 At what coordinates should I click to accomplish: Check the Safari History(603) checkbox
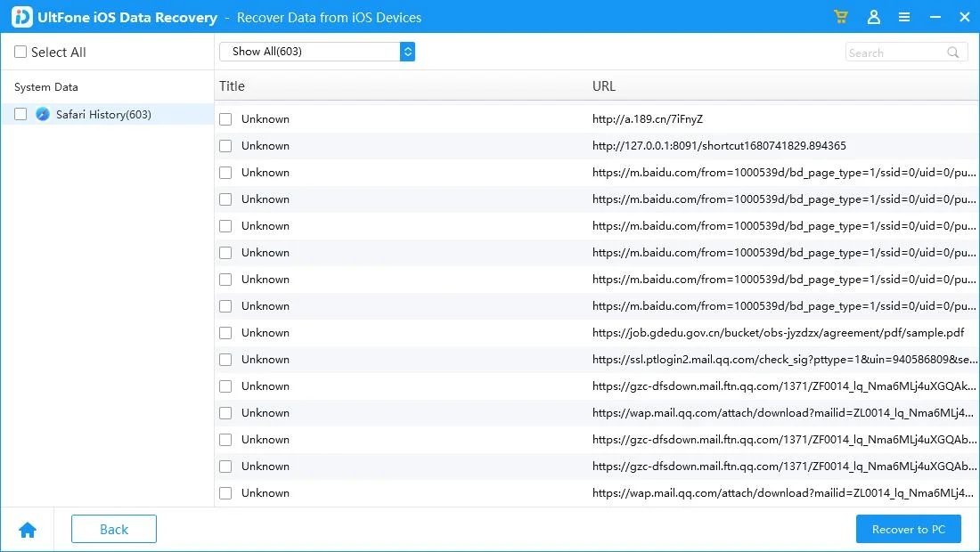click(x=20, y=115)
